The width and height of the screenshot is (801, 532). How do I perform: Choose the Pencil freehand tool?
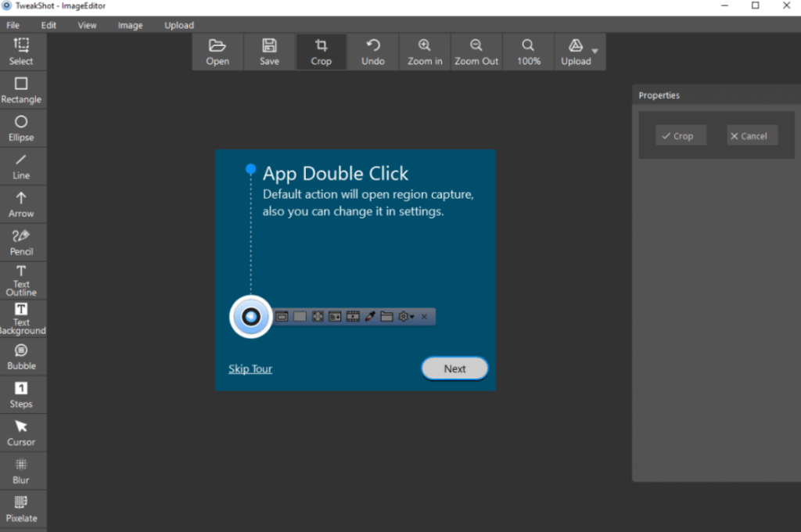21,243
